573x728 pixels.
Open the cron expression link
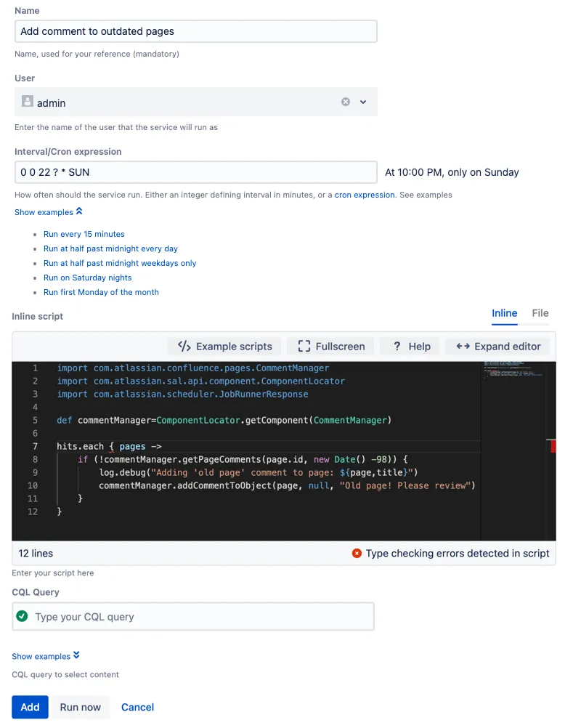pyautogui.click(x=365, y=195)
